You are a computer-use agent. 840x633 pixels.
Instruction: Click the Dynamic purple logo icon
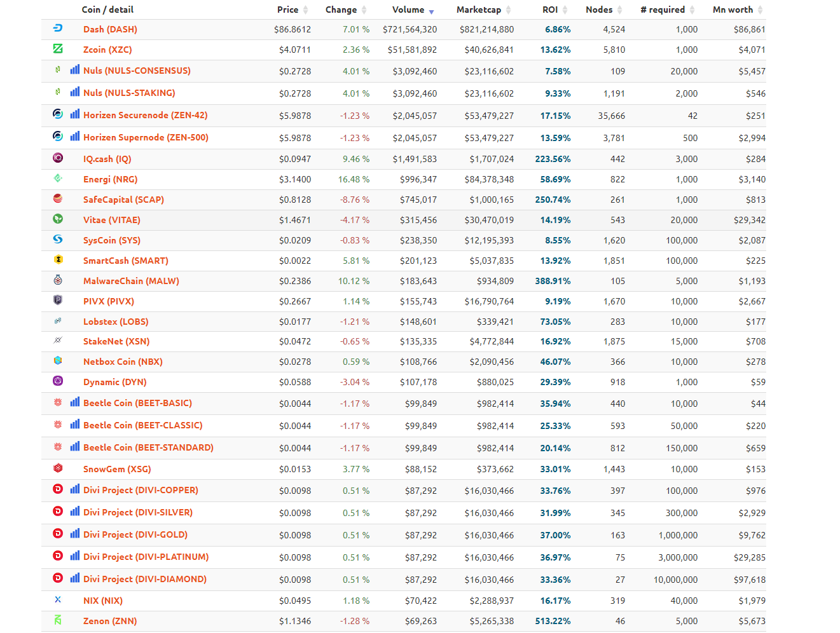pos(58,381)
